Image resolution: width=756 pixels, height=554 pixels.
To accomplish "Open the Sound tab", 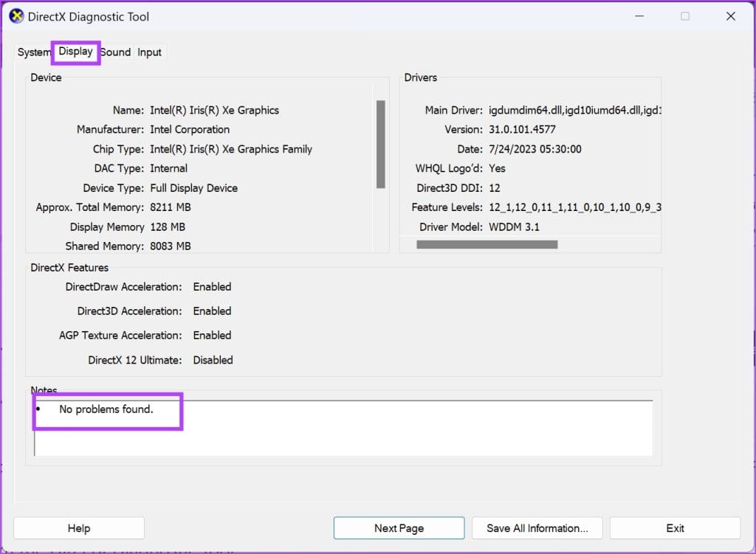I will 115,52.
